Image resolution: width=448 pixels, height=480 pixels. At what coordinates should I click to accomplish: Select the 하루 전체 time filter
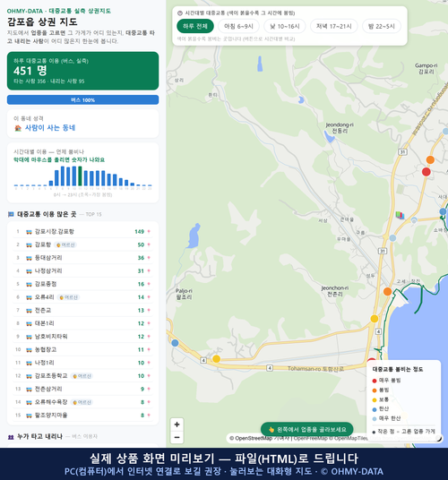pyautogui.click(x=195, y=26)
